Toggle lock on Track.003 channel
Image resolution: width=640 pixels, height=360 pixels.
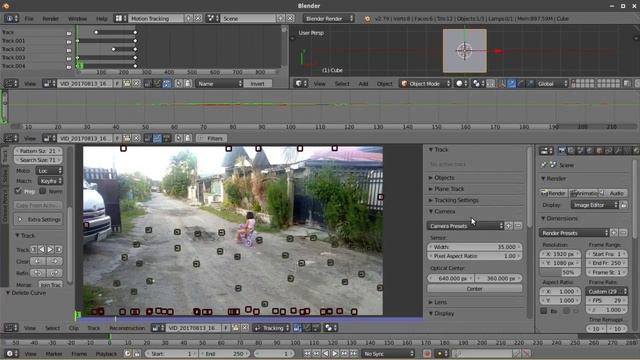click(69, 58)
